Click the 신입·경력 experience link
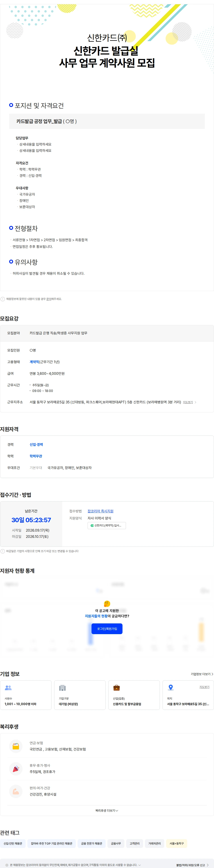The height and width of the screenshot is (868, 214). point(36,444)
